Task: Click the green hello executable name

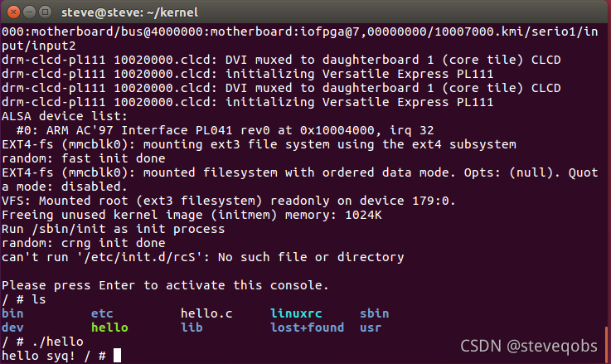Action: coord(109,328)
